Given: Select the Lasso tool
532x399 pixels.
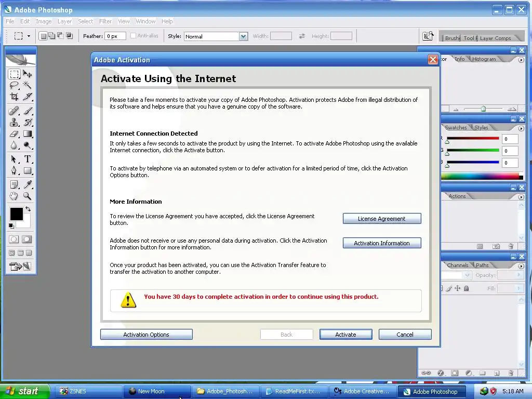Looking at the screenshot, I should tap(14, 85).
